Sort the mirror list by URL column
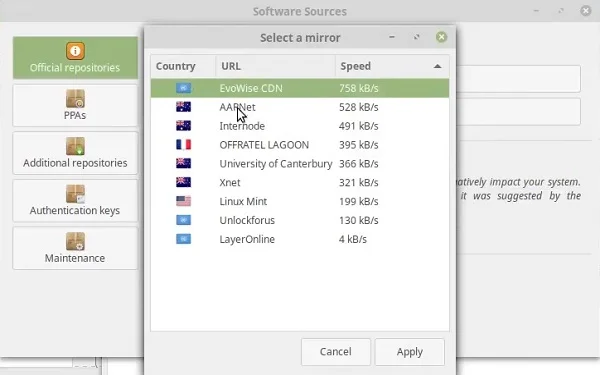600x375 pixels. coord(276,66)
